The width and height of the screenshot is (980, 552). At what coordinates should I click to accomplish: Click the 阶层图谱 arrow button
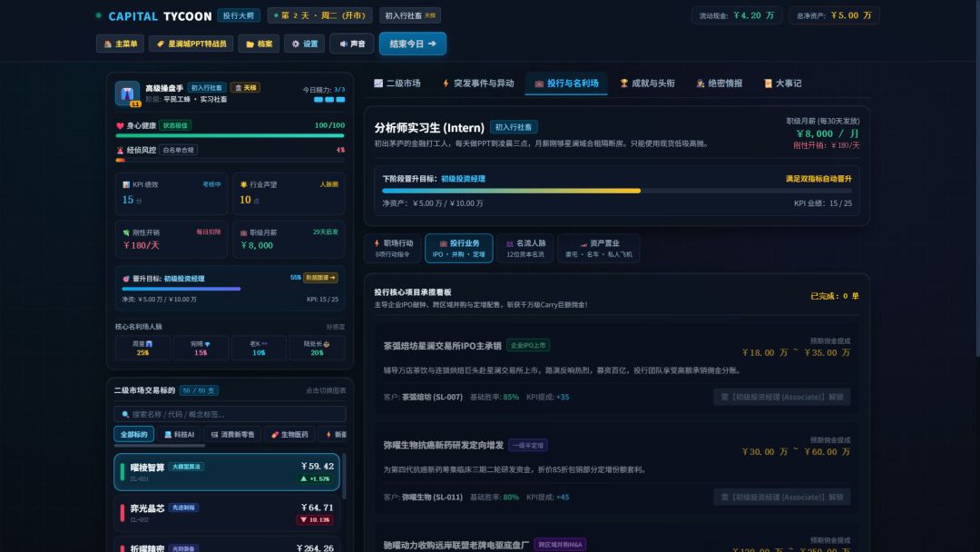(320, 278)
